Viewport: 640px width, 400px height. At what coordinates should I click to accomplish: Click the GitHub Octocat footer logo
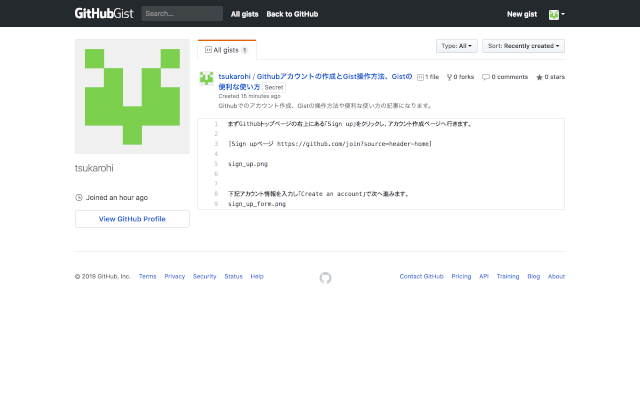tap(325, 277)
